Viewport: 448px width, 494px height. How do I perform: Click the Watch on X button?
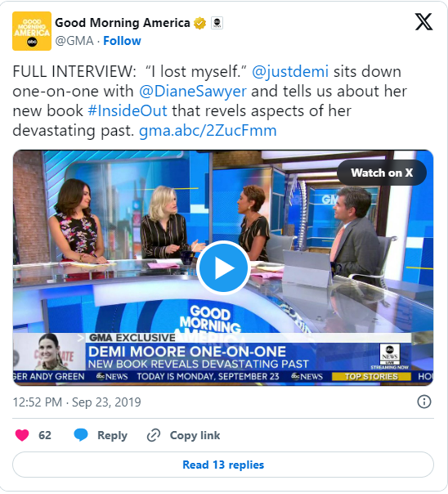tap(382, 173)
